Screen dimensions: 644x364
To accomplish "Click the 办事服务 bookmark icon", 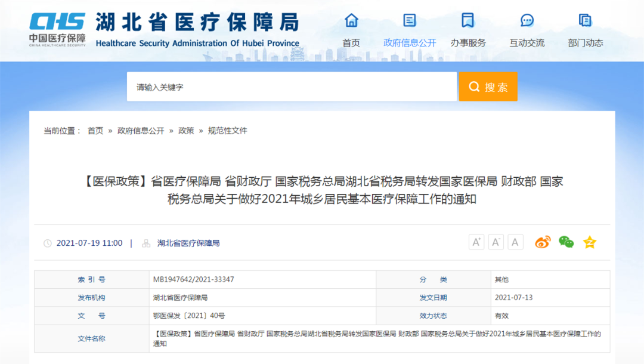I will [x=468, y=20].
